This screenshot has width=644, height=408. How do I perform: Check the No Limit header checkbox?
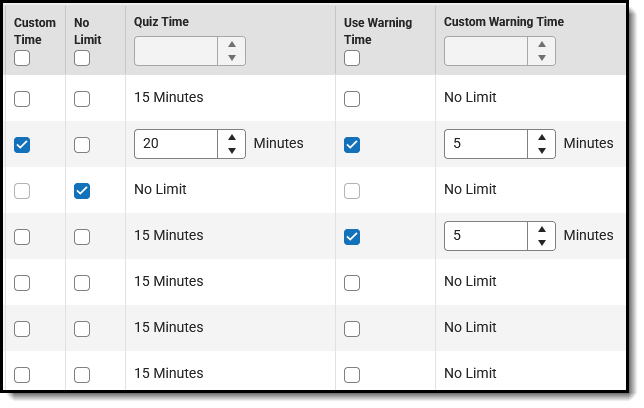(x=82, y=59)
